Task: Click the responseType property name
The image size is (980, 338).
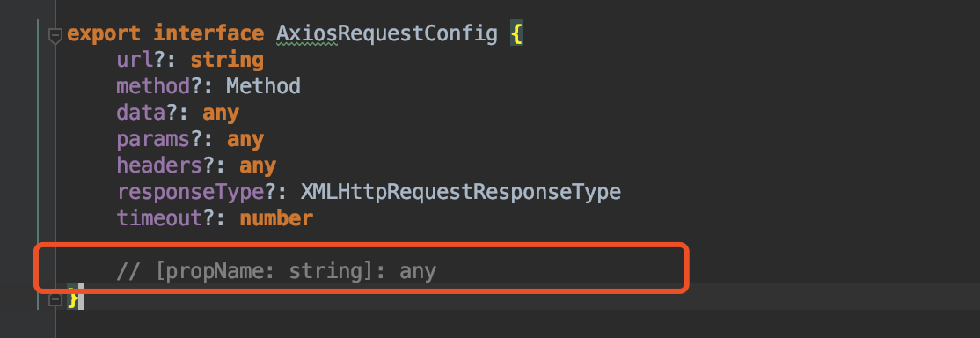Action: (190, 192)
